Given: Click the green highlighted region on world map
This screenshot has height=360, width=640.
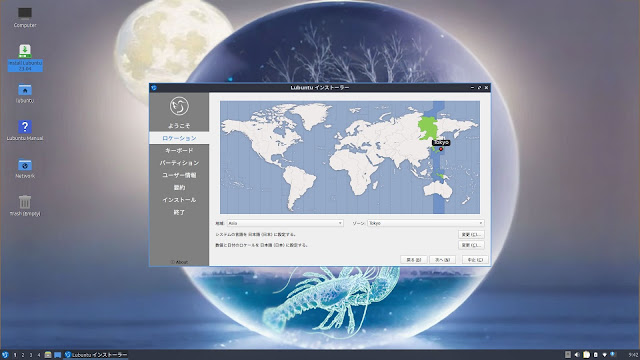Looking at the screenshot, I should (x=428, y=128).
